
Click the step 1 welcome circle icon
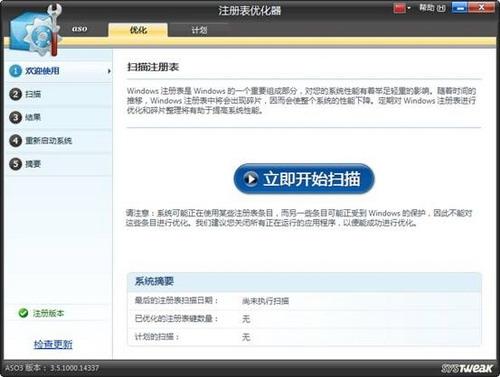pos(15,71)
